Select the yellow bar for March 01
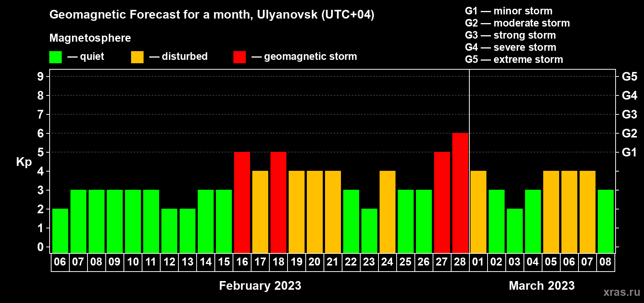Image resolution: width=644 pixels, height=303 pixels. (x=478, y=212)
